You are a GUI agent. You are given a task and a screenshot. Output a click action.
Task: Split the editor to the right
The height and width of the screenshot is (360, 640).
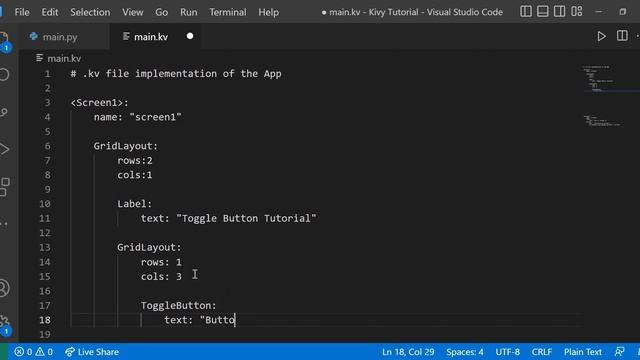[x=622, y=36]
